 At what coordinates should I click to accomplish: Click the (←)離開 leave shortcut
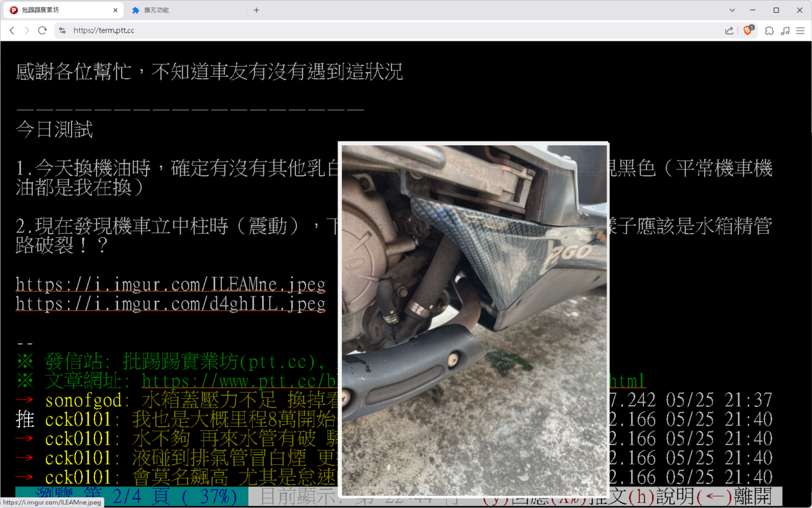point(734,497)
